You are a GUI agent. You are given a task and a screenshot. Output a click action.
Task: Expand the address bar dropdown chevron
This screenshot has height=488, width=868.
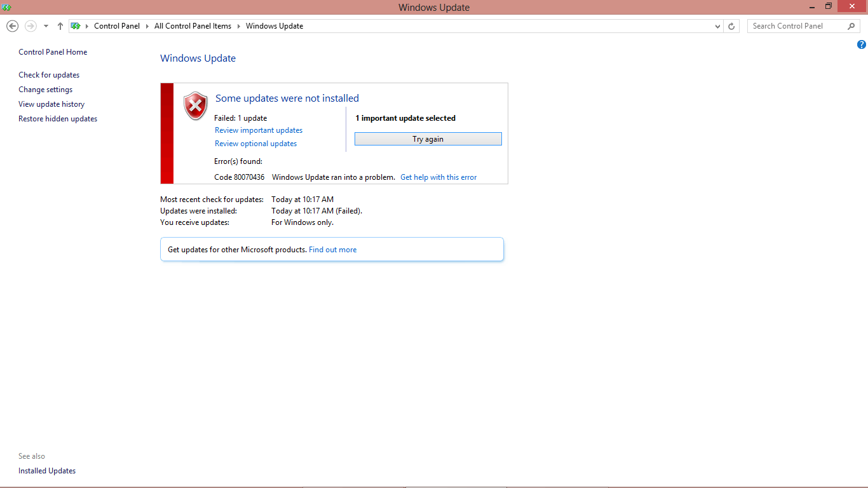pyautogui.click(x=717, y=26)
